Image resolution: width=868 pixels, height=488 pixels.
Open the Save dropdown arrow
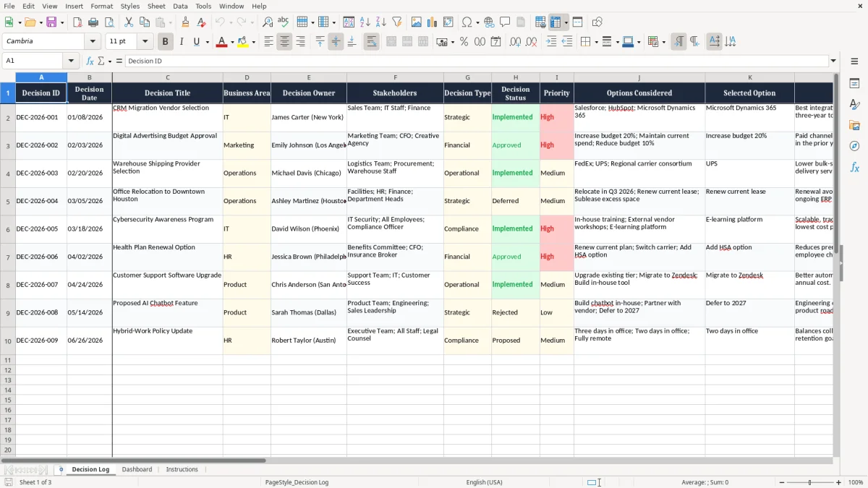[62, 22]
